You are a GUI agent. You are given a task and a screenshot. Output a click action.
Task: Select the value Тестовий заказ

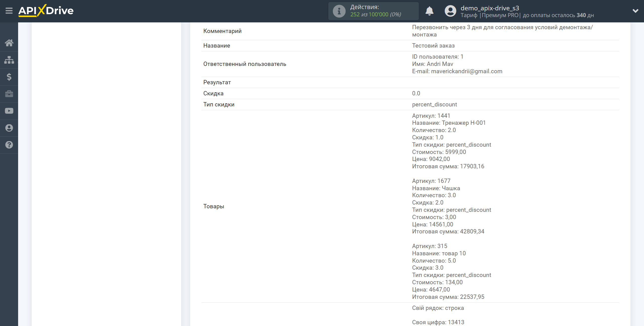[x=433, y=46]
